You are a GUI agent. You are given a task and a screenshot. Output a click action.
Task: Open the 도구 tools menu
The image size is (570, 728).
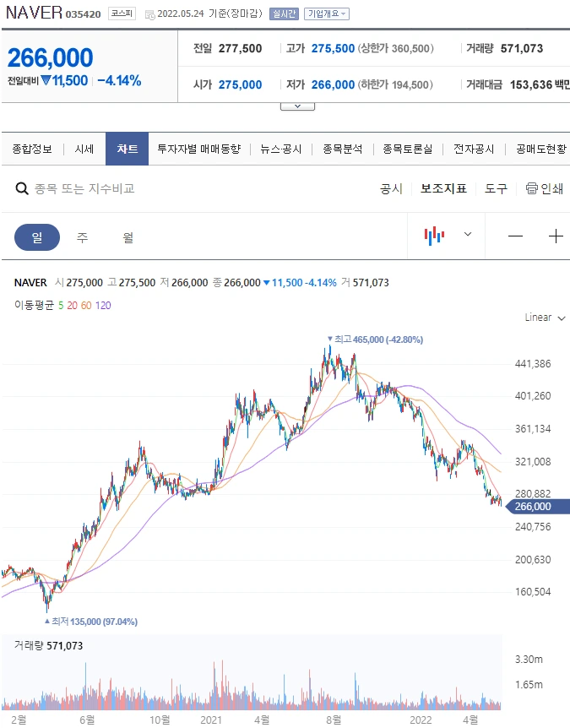[x=497, y=188]
